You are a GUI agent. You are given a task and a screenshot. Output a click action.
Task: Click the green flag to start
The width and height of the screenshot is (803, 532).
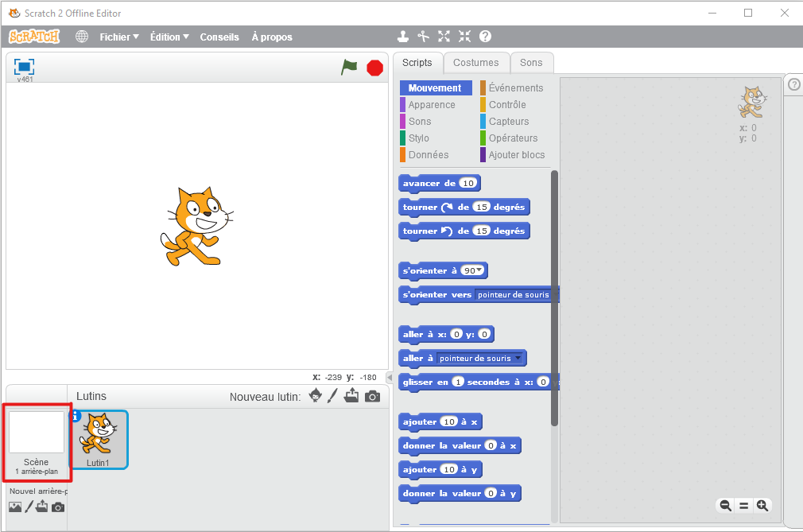coord(349,68)
